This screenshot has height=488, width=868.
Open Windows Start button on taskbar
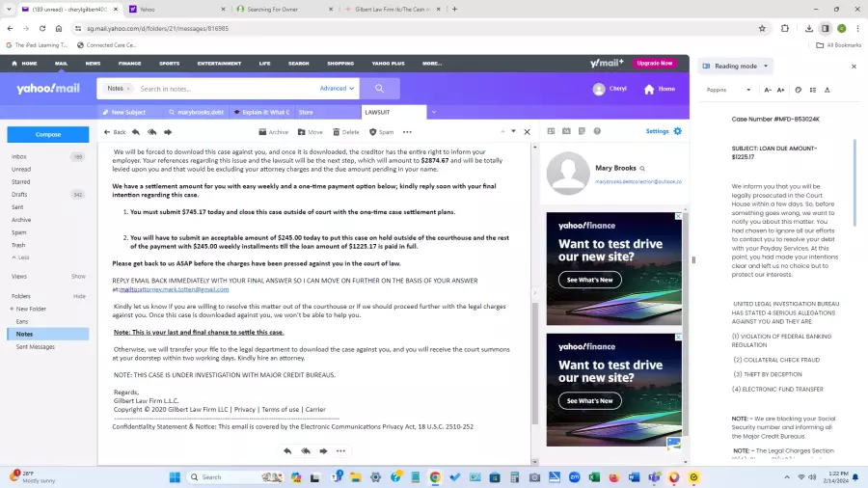175,477
